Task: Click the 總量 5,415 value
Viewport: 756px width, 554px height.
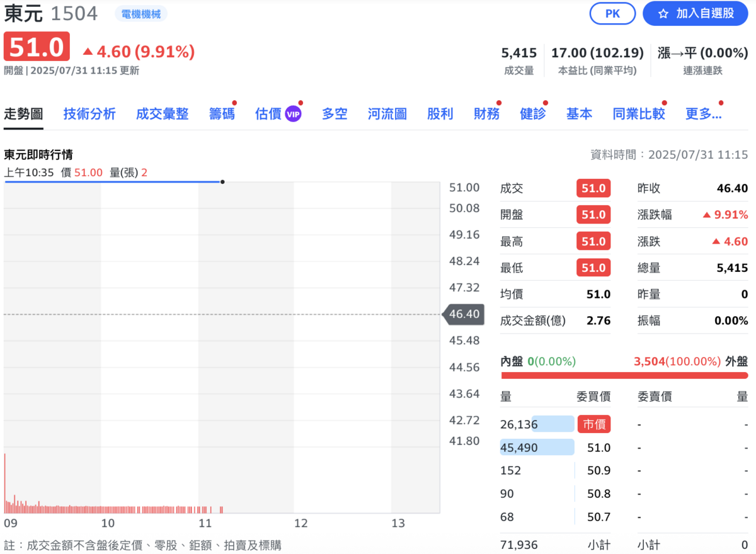Action: (732, 268)
